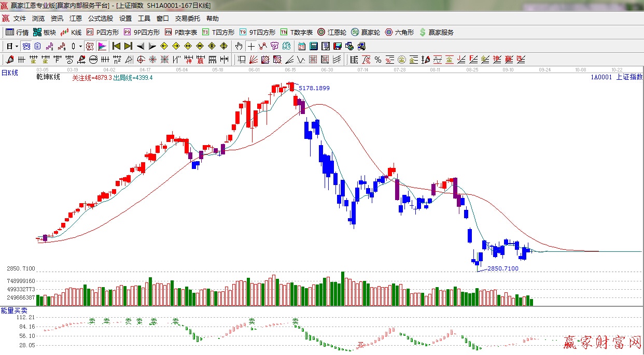
Task: Open the 日K线 period selector label
Action: point(9,73)
